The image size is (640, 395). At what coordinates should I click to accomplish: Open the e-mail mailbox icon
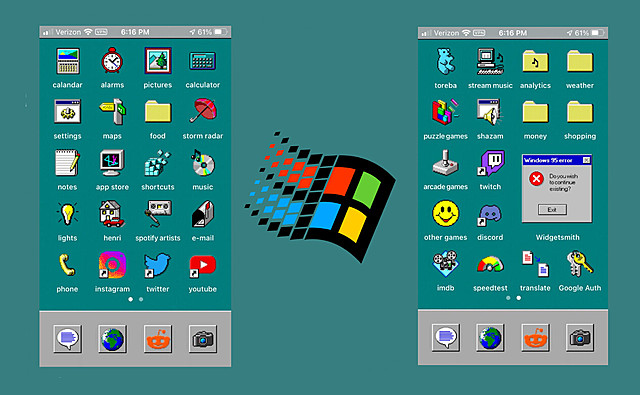pos(203,213)
